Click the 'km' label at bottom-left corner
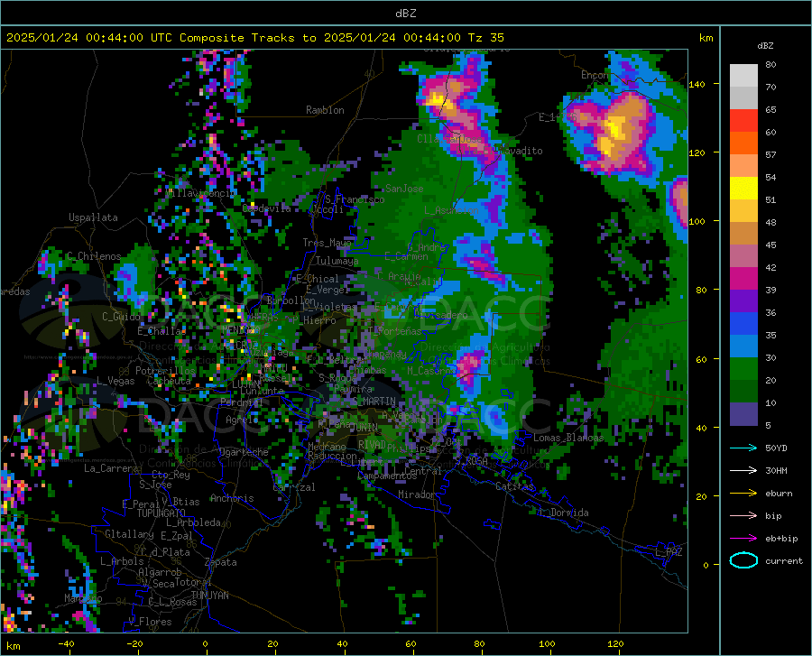The image size is (812, 656). [x=13, y=646]
